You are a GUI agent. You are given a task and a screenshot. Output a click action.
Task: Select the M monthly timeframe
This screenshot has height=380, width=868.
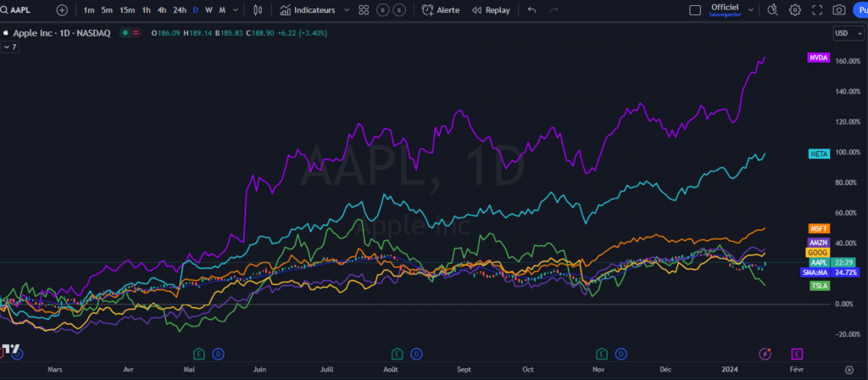click(222, 10)
